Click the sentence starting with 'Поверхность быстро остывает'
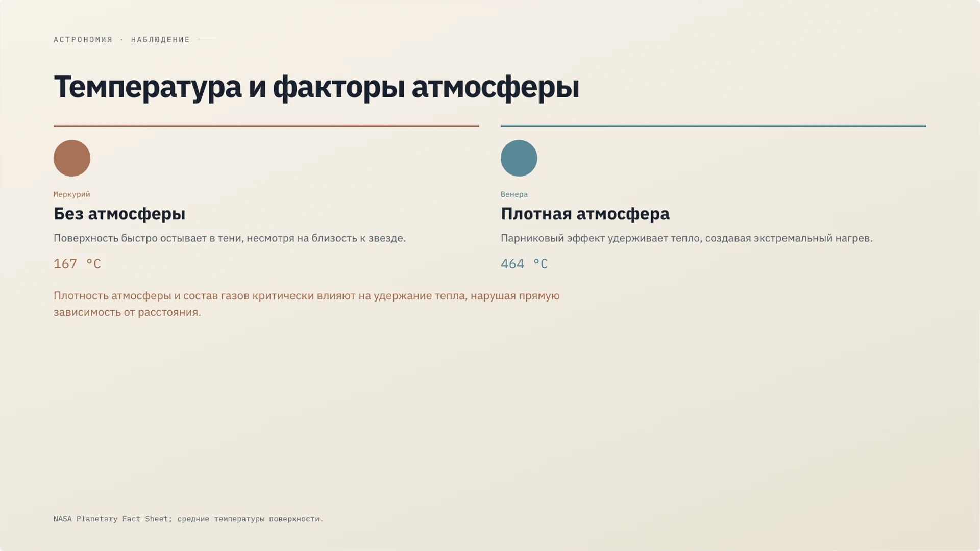This screenshot has width=980, height=551. [x=230, y=238]
